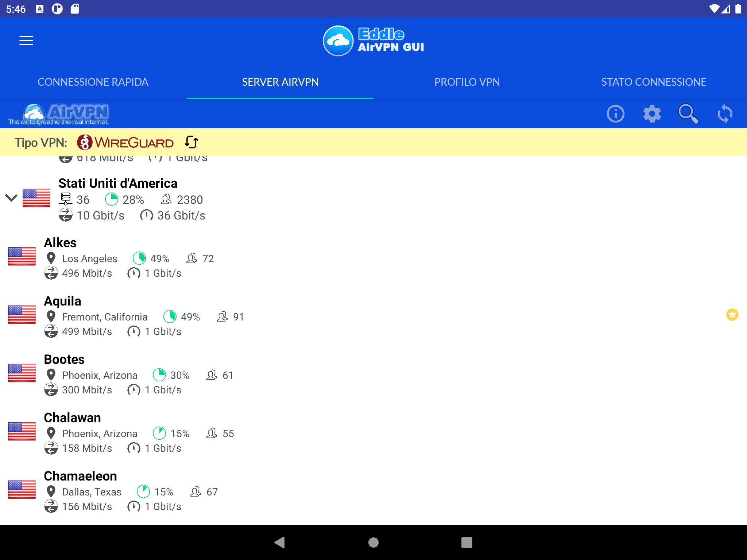Viewport: 747px width, 560px height.
Task: Tap battery status bar icon
Action: click(x=738, y=9)
